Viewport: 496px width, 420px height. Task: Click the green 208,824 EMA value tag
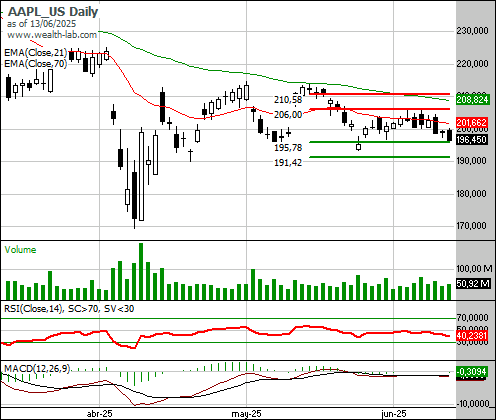tap(472, 100)
